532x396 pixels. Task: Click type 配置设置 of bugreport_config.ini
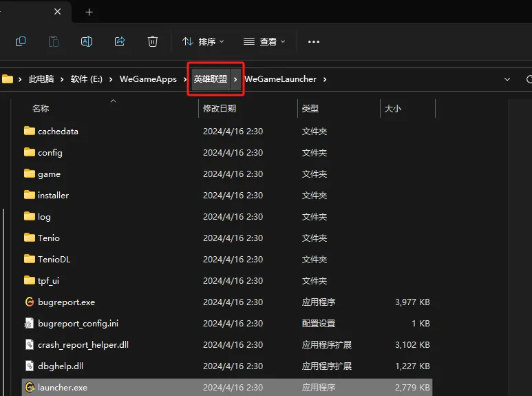pos(319,323)
